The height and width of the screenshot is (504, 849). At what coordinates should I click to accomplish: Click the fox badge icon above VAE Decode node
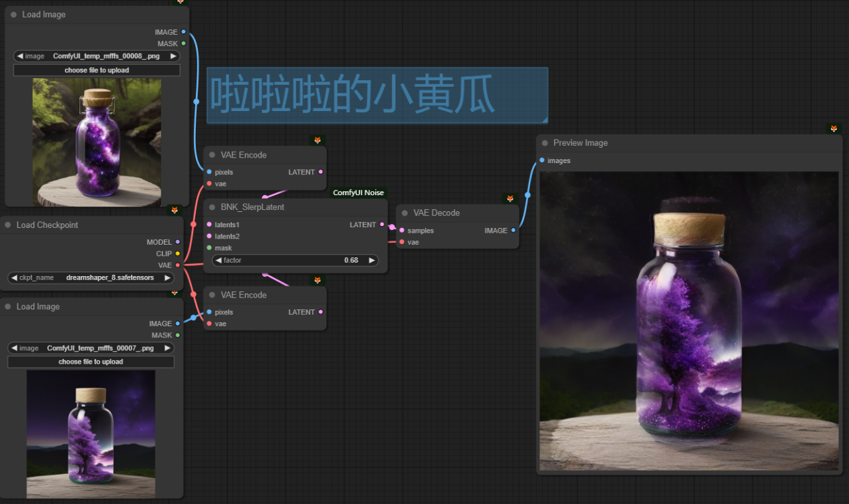(510, 199)
